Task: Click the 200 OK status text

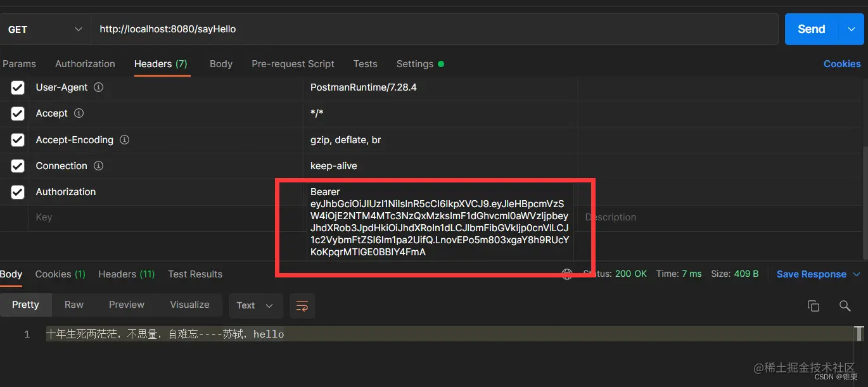Action: point(631,274)
